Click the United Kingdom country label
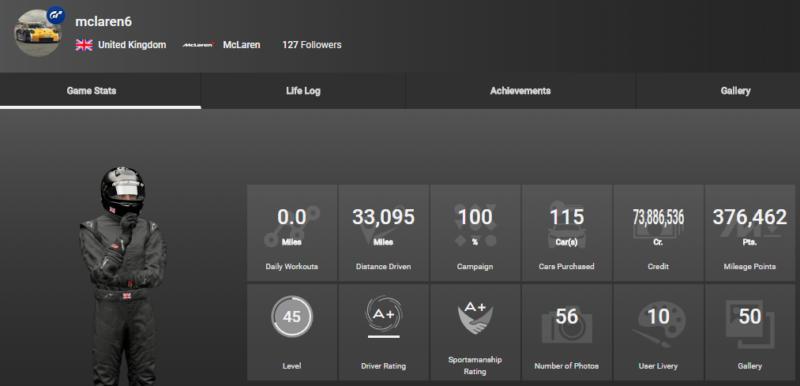 coord(132,45)
